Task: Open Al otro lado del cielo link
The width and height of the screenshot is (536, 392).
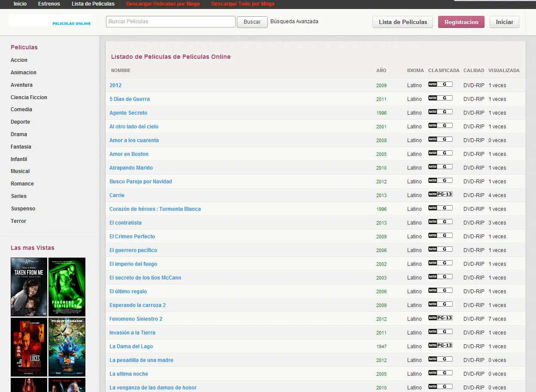Action: click(x=134, y=127)
